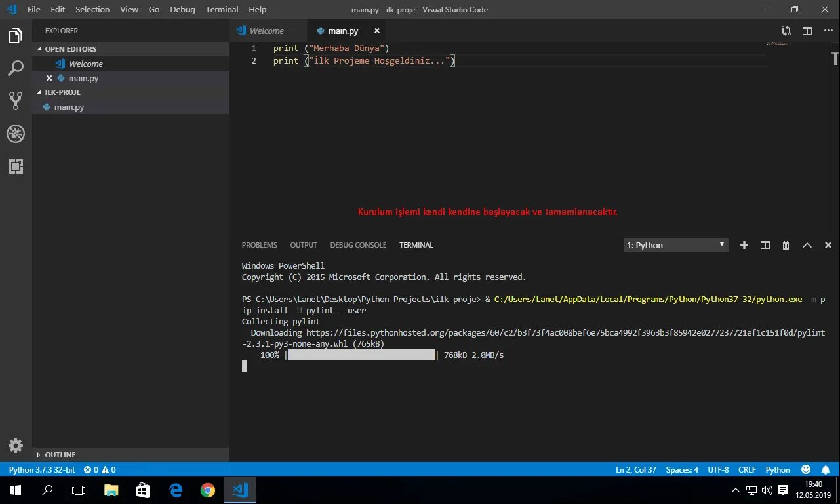This screenshot has width=840, height=504.
Task: Show hidden system tray icons
Action: 735,490
